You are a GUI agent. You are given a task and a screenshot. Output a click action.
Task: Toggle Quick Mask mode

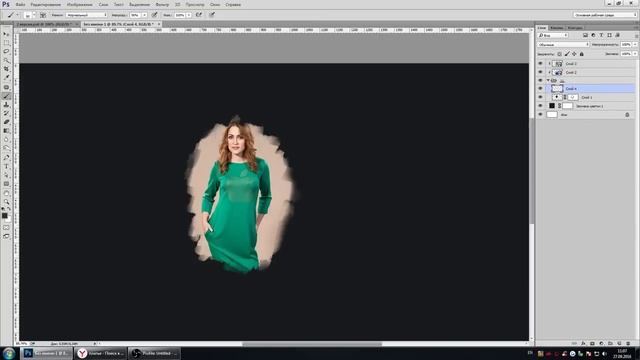click(6, 228)
